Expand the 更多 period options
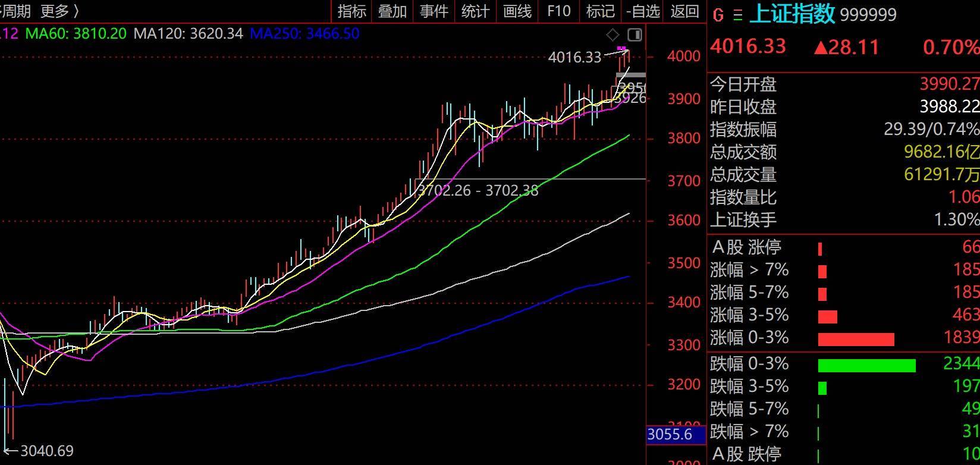Image resolution: width=980 pixels, height=465 pixels. (59, 11)
